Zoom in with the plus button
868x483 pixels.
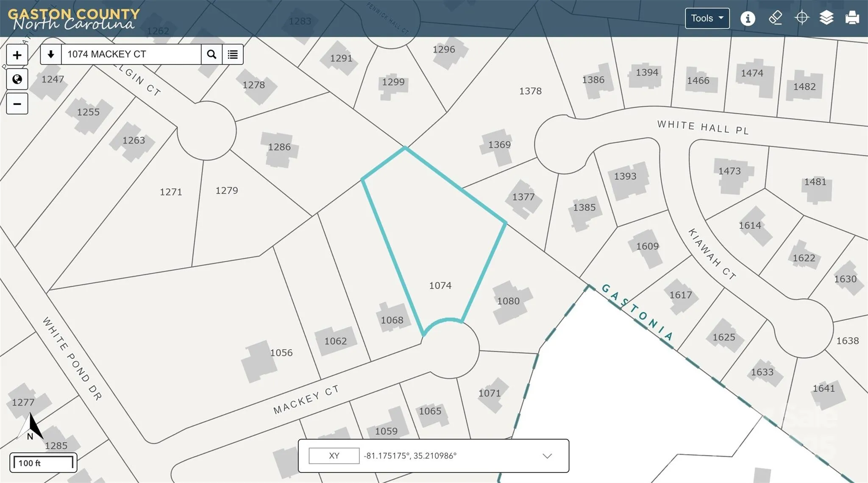(x=17, y=55)
